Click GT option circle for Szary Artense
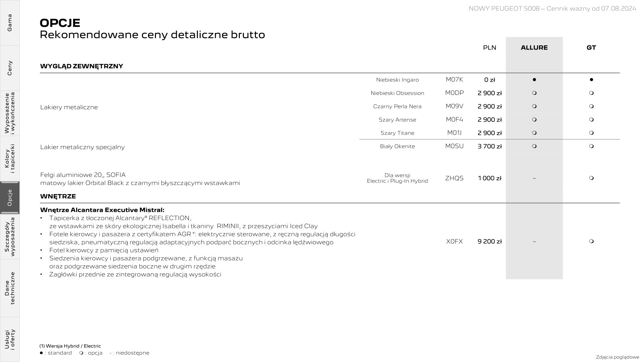Image resolution: width=644 pixels, height=362 pixels. point(591,120)
